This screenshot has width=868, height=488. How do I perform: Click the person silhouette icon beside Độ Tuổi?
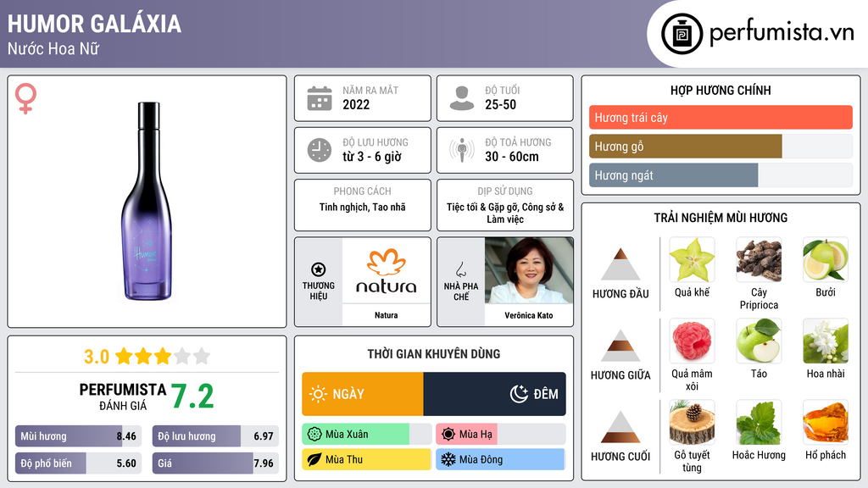point(462,98)
